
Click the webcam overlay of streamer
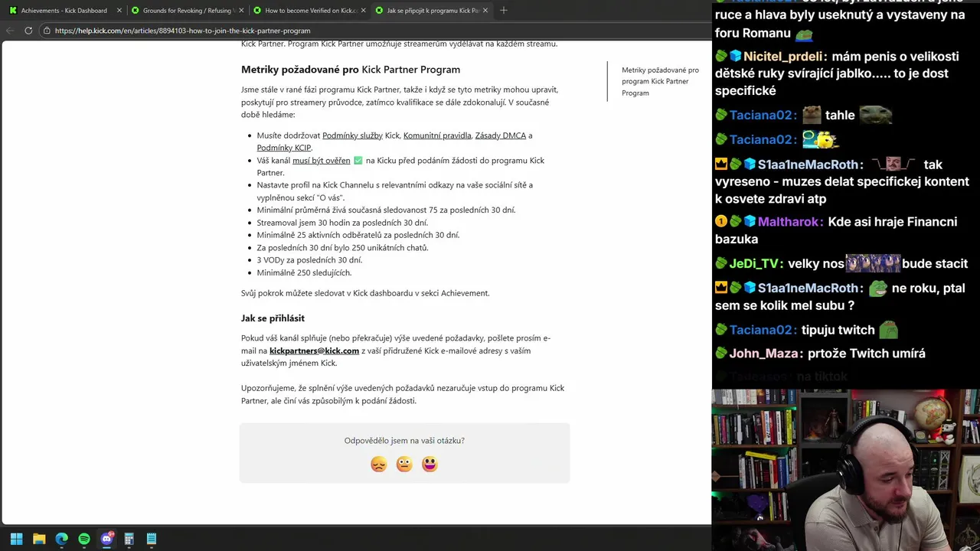point(845,470)
